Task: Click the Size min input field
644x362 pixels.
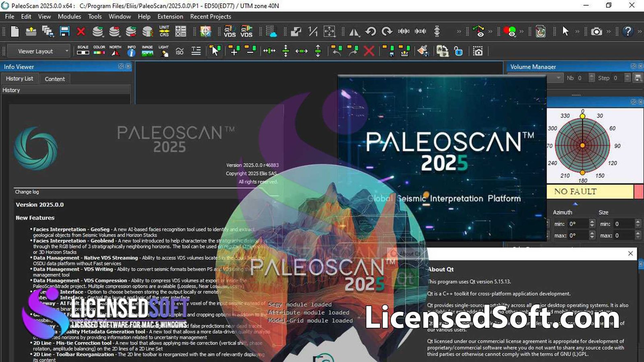Action: [623, 224]
